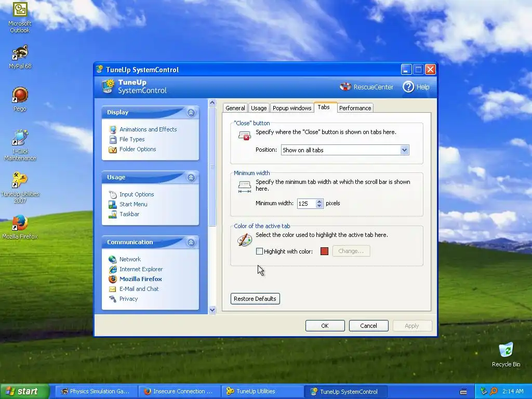Open the Windows start button
Viewport: 532px width, 399px height.
24,391
